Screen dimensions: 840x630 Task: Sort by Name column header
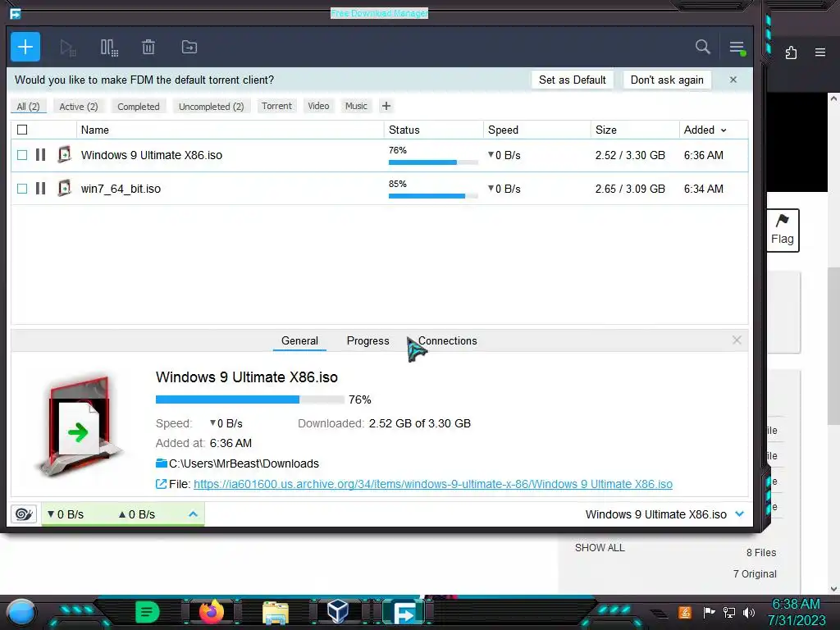(x=95, y=130)
